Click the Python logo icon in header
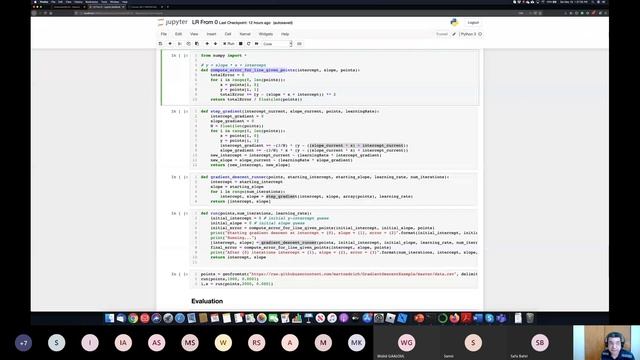Image resolution: width=640 pixels, height=360 pixels. pos(454,22)
